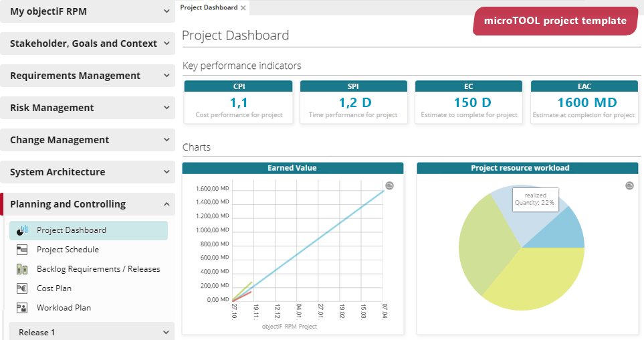Open the CPI indicator tile

point(239,102)
